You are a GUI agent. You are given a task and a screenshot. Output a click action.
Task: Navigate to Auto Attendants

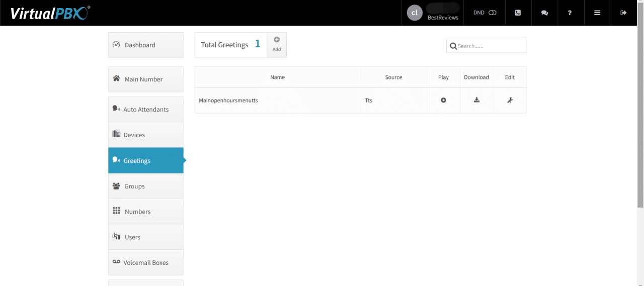pos(146,109)
